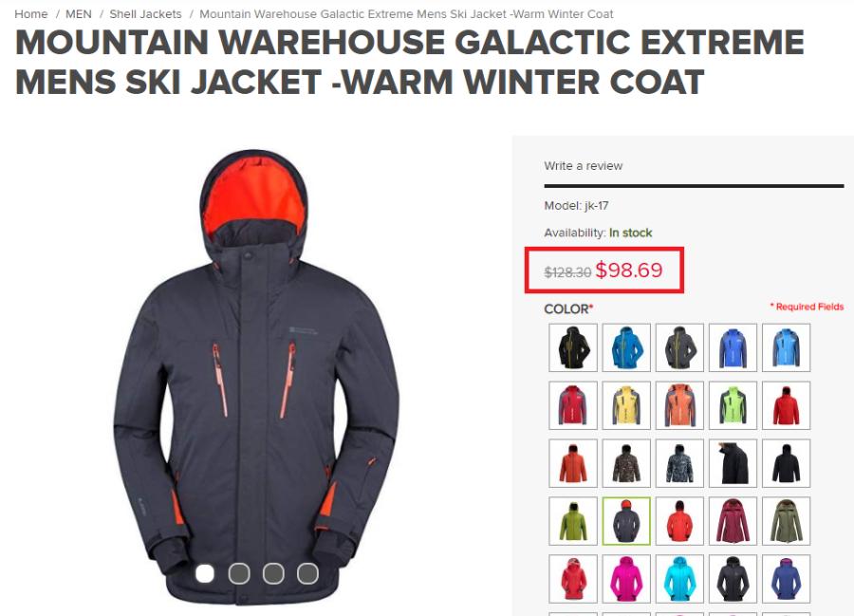Choose the magenta pink jacket color
The height and width of the screenshot is (616, 854).
click(626, 579)
